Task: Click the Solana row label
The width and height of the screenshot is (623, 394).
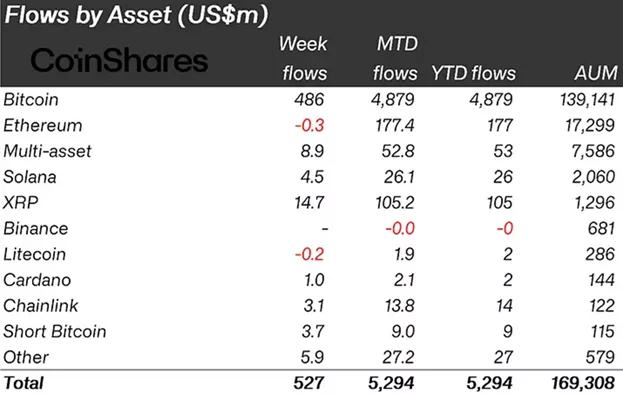Action: point(30,177)
